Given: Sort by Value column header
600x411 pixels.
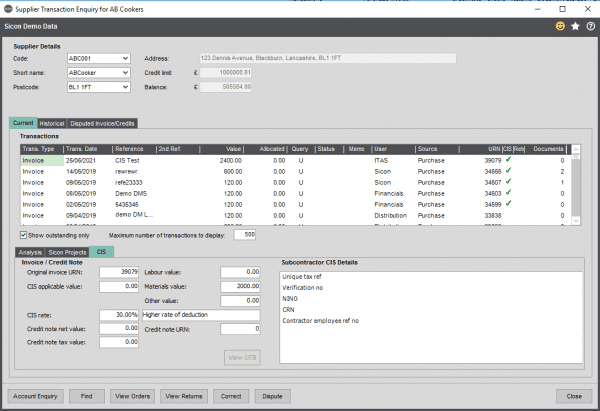Looking at the screenshot, I should coord(222,149).
